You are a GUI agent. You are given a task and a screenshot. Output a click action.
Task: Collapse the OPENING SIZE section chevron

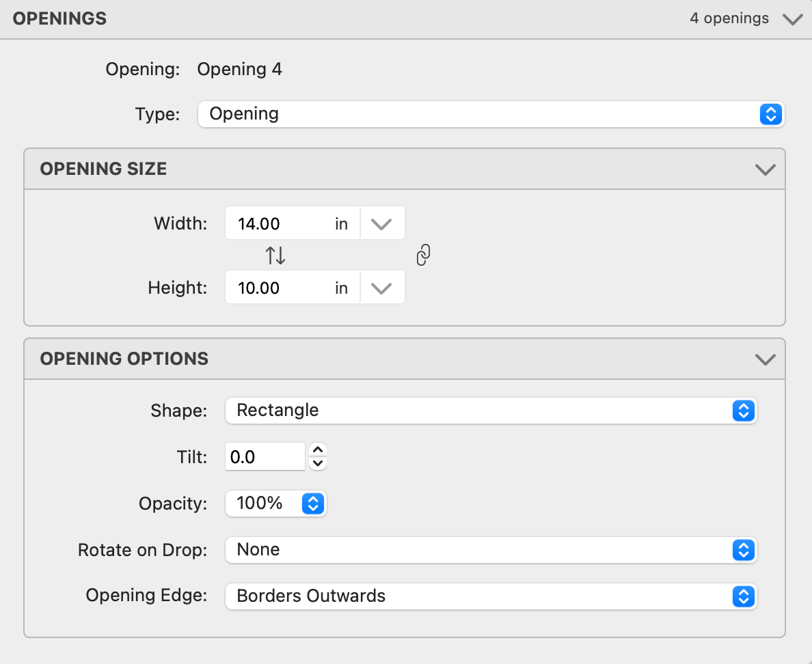pyautogui.click(x=765, y=169)
